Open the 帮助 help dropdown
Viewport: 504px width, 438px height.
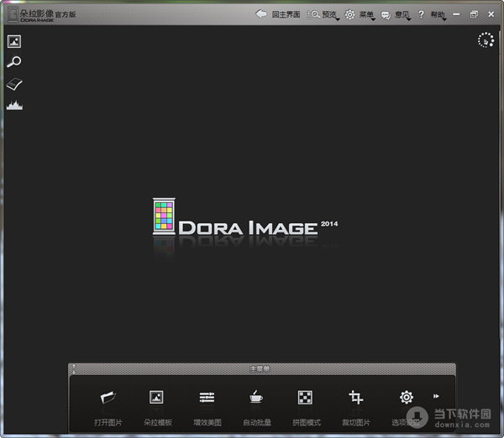pyautogui.click(x=433, y=15)
